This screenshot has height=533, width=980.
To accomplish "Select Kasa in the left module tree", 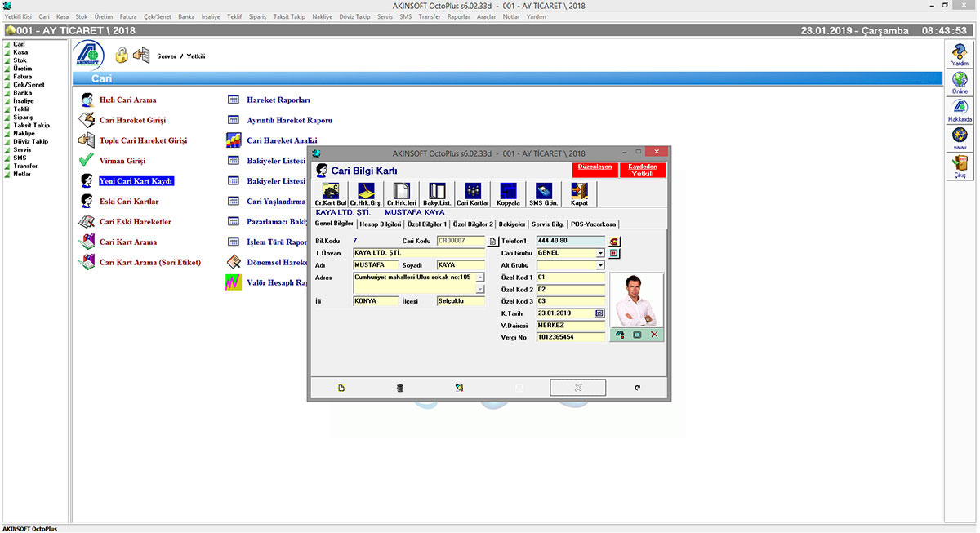I will tap(20, 52).
